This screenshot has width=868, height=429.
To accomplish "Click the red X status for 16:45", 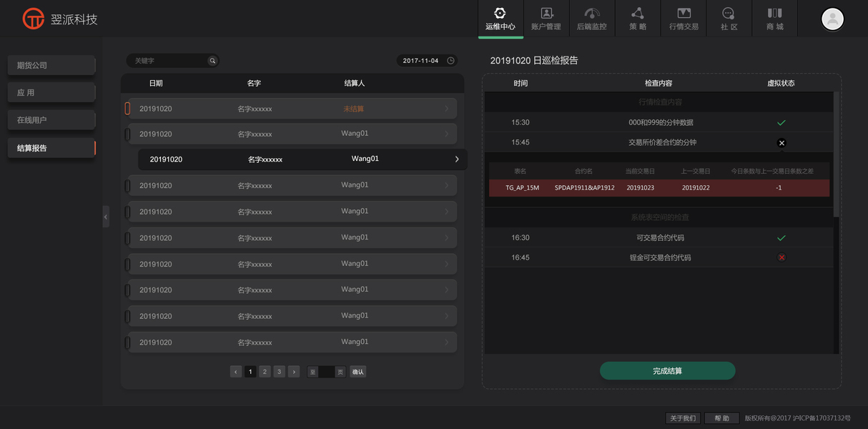I will pos(781,257).
